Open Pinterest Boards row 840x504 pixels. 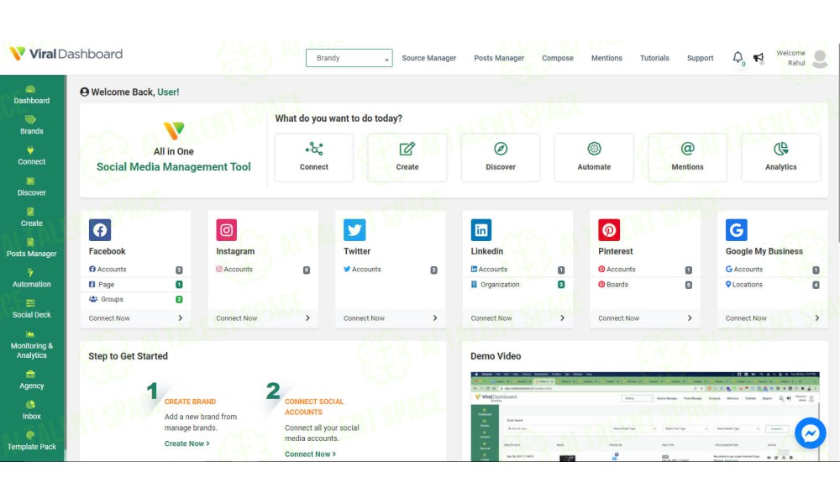tap(645, 285)
